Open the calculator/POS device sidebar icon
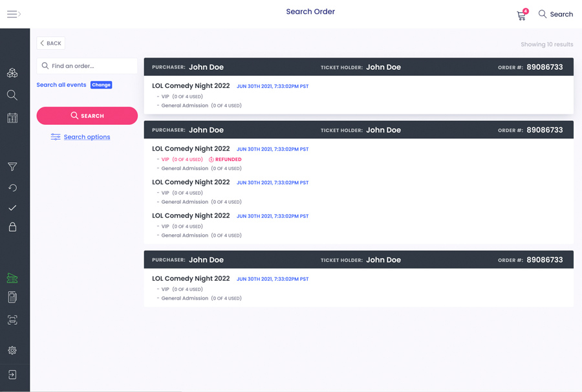The height and width of the screenshot is (392, 582). pos(12,297)
